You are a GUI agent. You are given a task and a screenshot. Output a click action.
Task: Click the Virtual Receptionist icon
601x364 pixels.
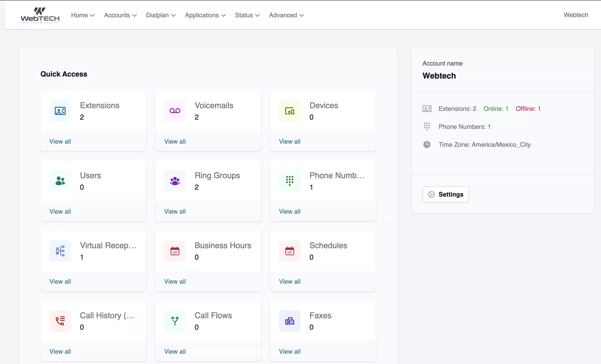[x=60, y=251]
